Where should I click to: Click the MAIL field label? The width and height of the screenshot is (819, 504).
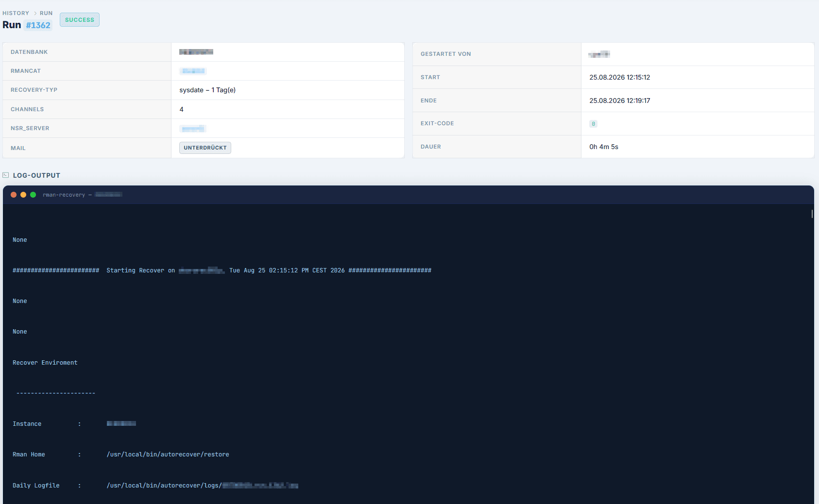[x=18, y=148]
